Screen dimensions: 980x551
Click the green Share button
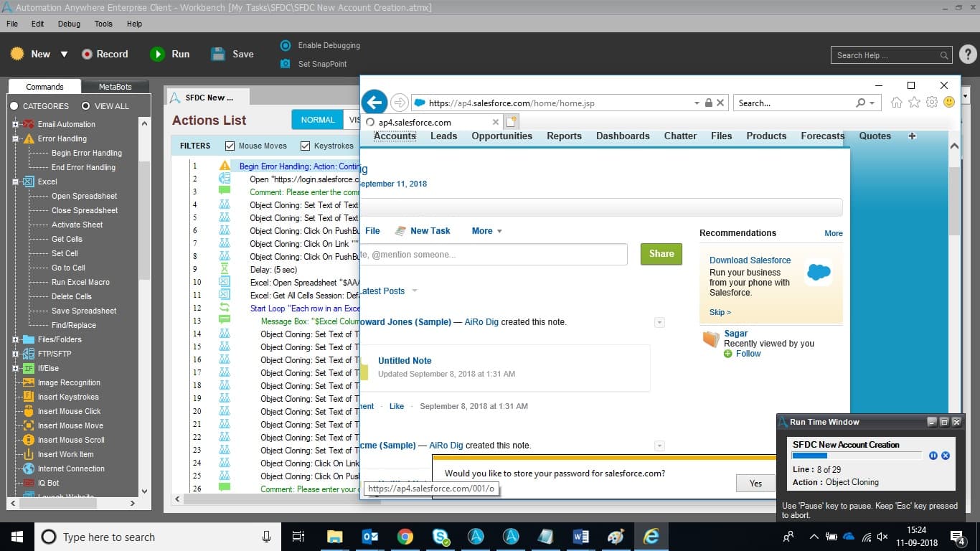661,254
